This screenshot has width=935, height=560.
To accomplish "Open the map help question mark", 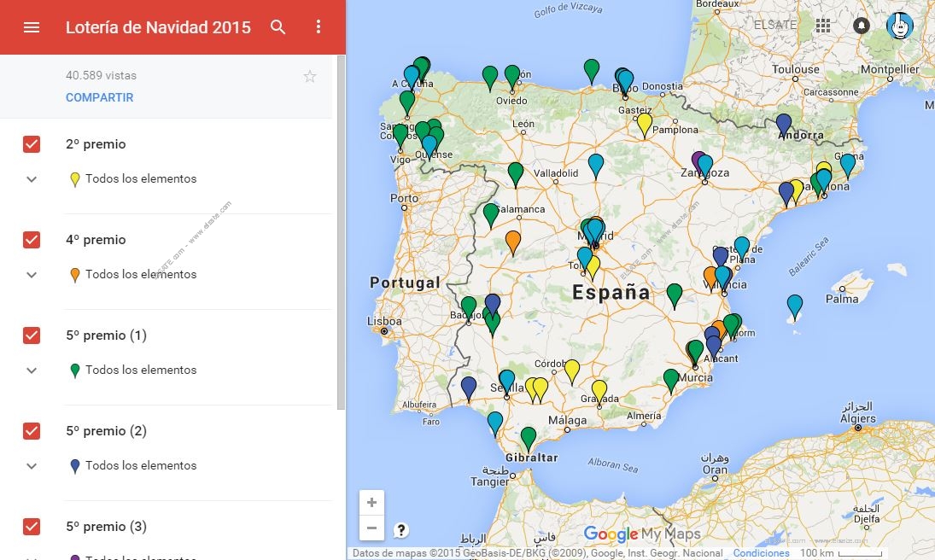I will point(401,529).
